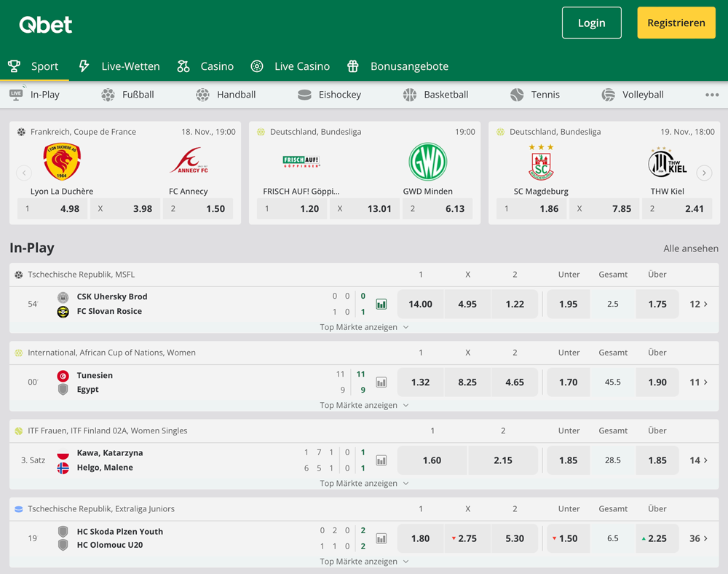The height and width of the screenshot is (574, 728).
Task: Click the Tennis ball icon
Action: pos(517,95)
